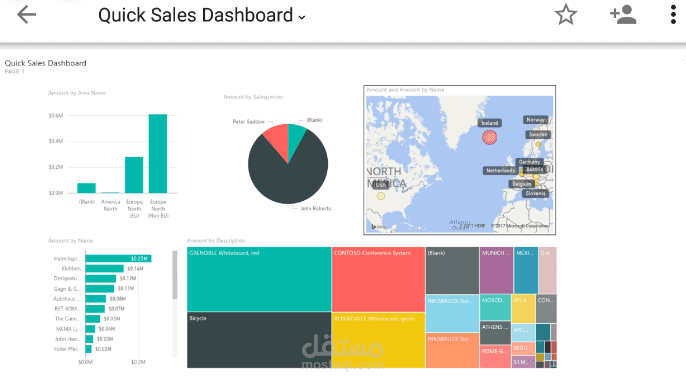The height and width of the screenshot is (380, 686).
Task: Click the Amount and Amount by Name title
Action: point(405,90)
